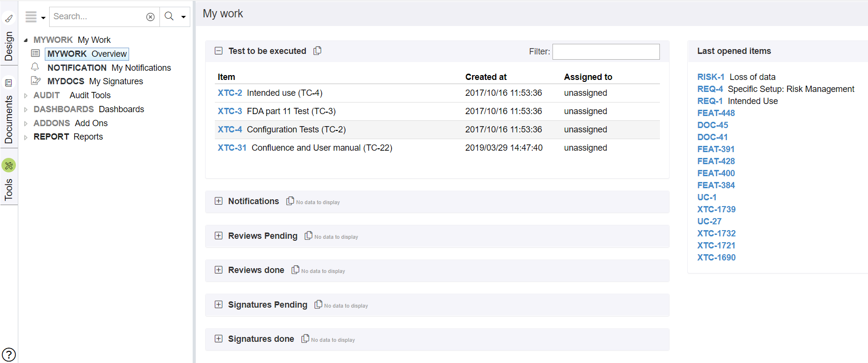Click the signature icon beside MYDOCS
Image resolution: width=868 pixels, height=363 pixels.
coord(35,80)
